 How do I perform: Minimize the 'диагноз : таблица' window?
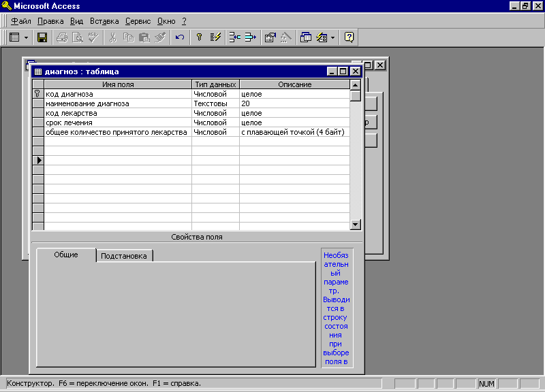332,71
